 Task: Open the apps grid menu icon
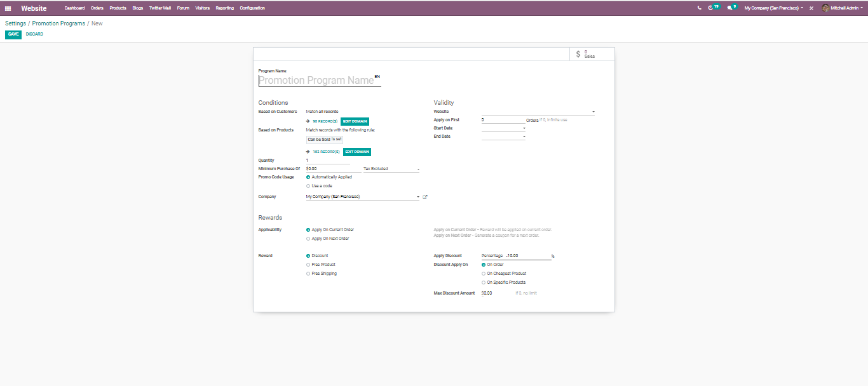8,8
